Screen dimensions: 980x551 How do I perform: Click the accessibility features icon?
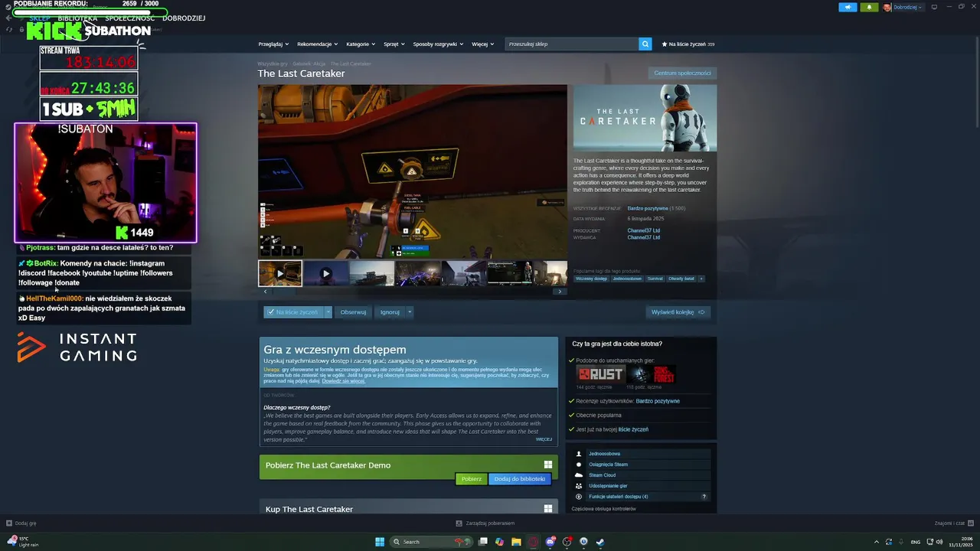point(579,497)
